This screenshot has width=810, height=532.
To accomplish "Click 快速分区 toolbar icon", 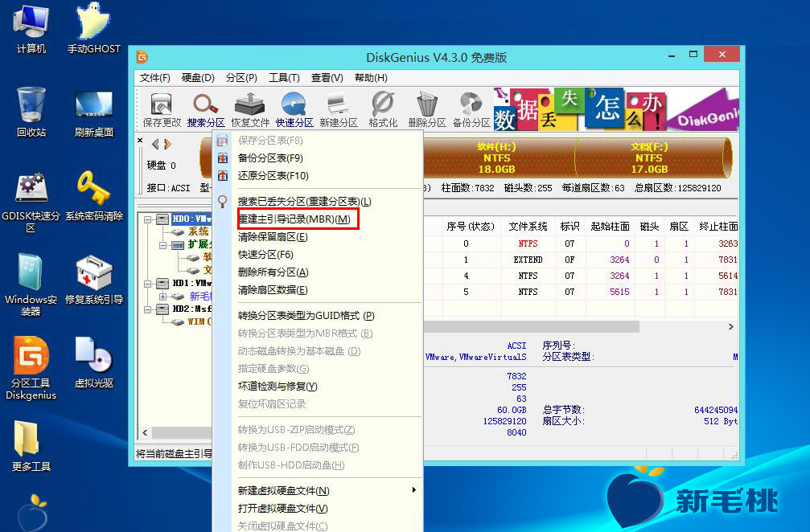I will click(x=294, y=110).
